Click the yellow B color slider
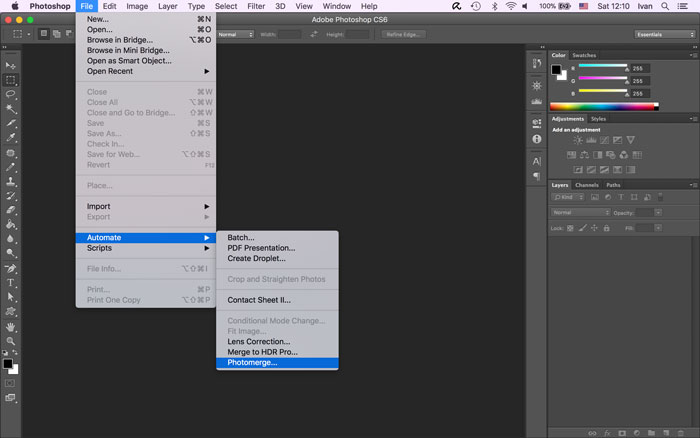 (x=603, y=91)
